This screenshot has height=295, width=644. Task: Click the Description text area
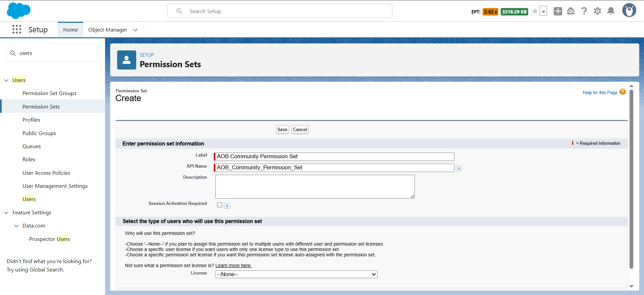point(315,186)
